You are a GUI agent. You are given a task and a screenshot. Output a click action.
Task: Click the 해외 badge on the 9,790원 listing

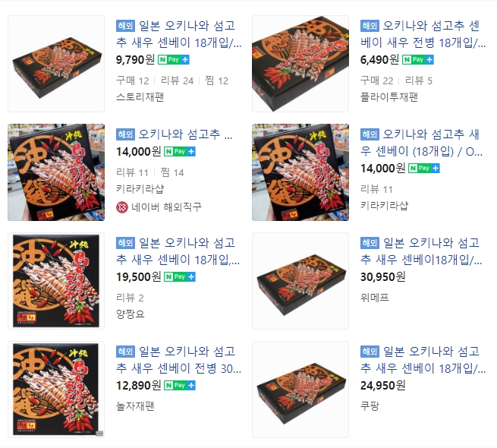pyautogui.click(x=125, y=26)
